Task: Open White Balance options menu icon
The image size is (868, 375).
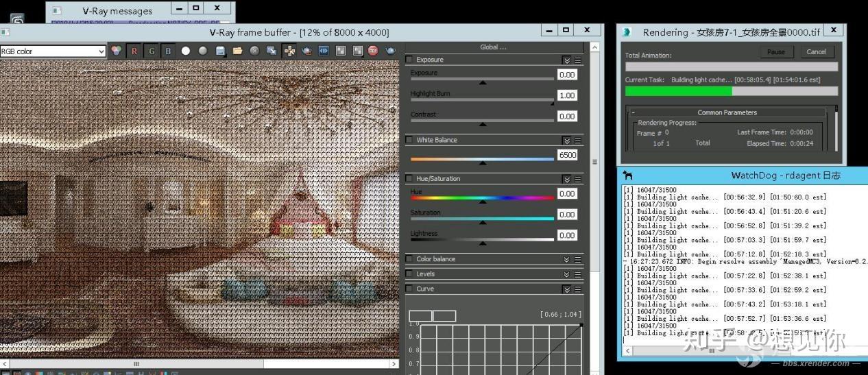Action: point(578,141)
